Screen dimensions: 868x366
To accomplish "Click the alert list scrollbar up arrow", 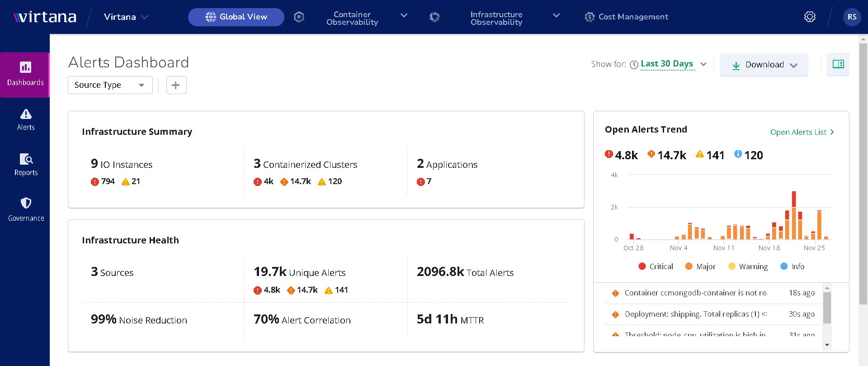I will [827, 288].
